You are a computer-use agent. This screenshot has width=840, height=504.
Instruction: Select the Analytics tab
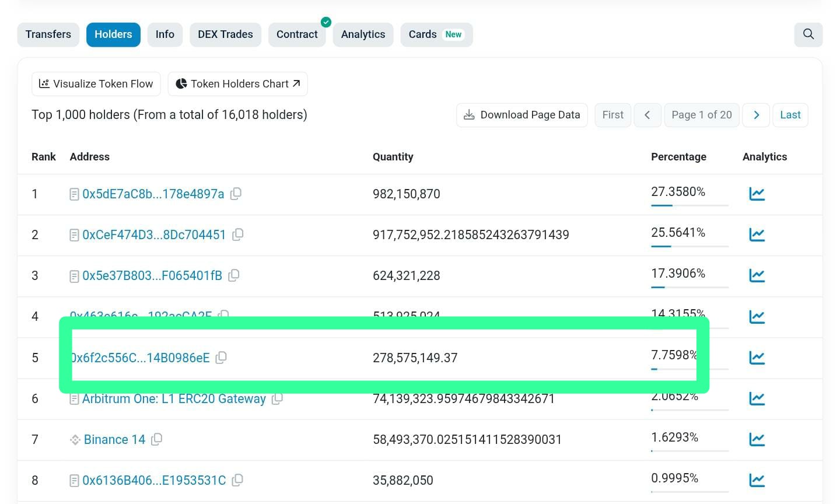pos(363,34)
